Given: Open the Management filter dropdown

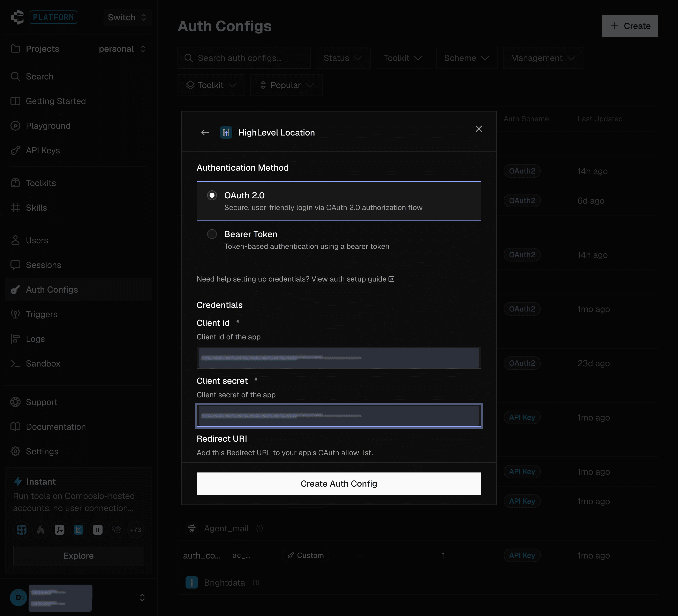Looking at the screenshot, I should coord(543,58).
